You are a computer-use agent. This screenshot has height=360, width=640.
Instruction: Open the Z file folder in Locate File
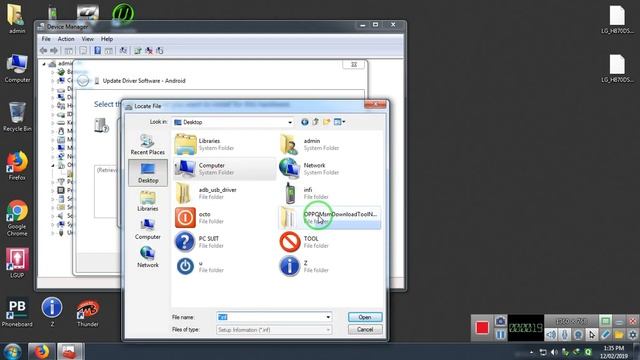click(x=330, y=266)
